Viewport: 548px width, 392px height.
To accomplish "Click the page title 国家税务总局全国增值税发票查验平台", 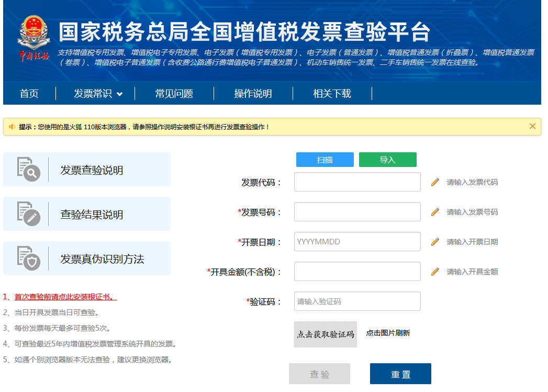I will (244, 31).
